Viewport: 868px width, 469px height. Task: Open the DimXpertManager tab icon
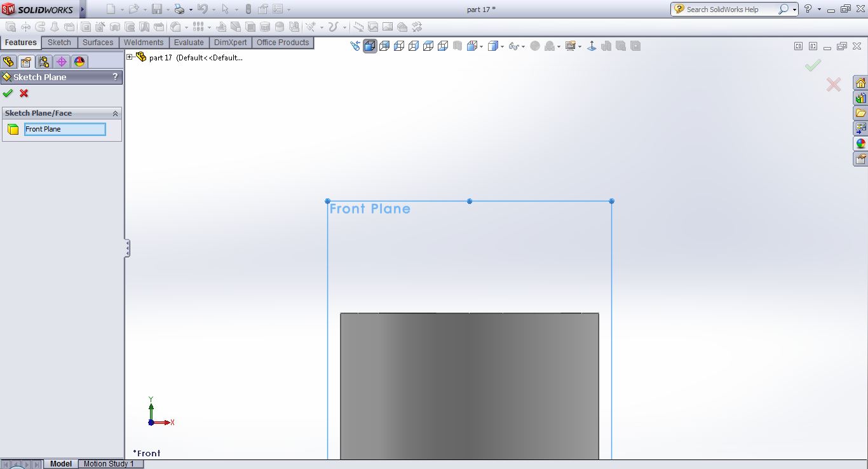pyautogui.click(x=62, y=62)
